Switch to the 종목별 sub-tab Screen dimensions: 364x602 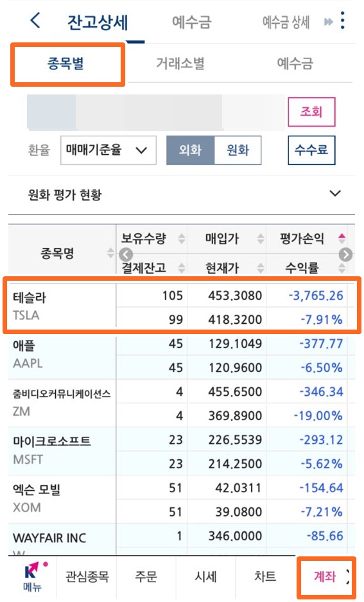click(66, 64)
